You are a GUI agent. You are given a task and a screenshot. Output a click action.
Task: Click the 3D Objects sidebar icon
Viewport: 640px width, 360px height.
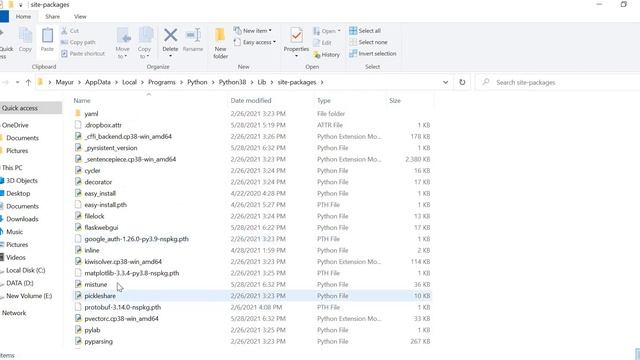2,180
